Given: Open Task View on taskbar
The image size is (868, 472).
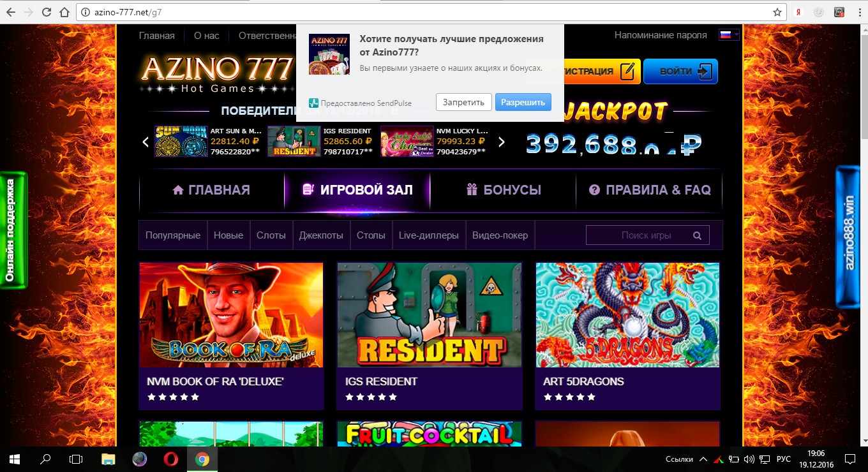Looking at the screenshot, I should (x=77, y=459).
